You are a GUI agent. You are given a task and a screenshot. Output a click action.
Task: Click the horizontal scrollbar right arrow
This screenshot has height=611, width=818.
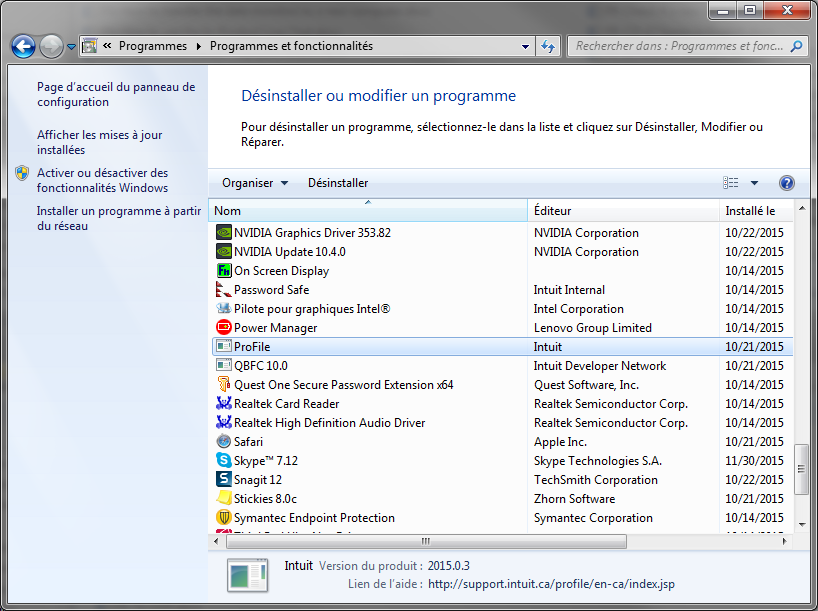pos(784,542)
